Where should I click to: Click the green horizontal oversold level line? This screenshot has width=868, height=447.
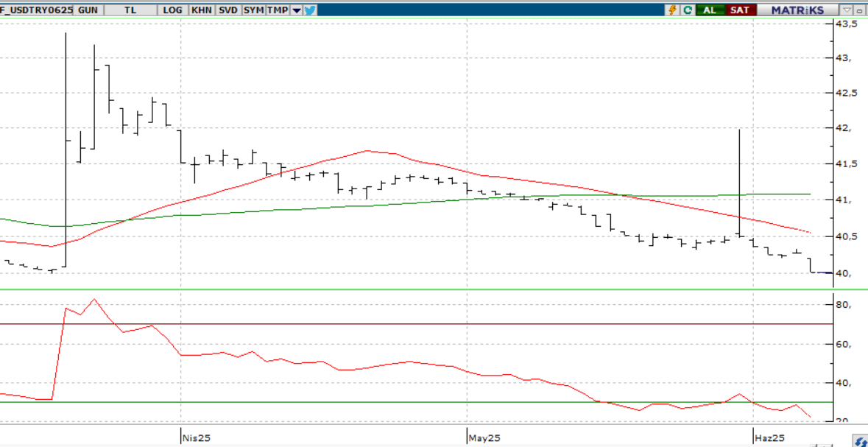416,402
